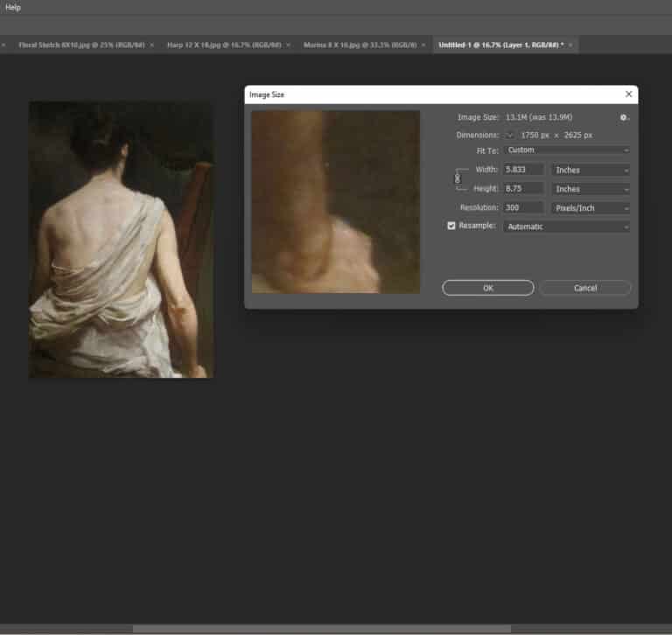672x635 pixels.
Task: Open the Help menu
Action: (x=13, y=7)
